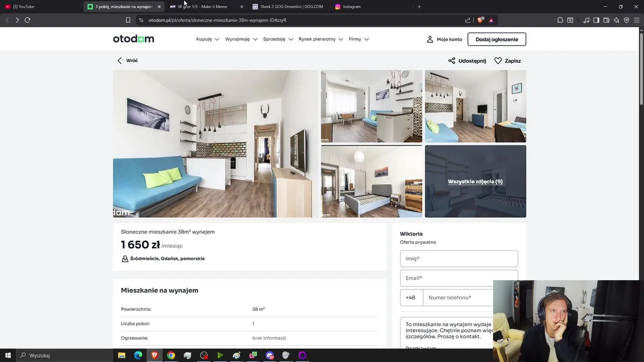This screenshot has height=362, width=644.
Task: Click the Wiktoria advertiser name
Action: [411, 234]
